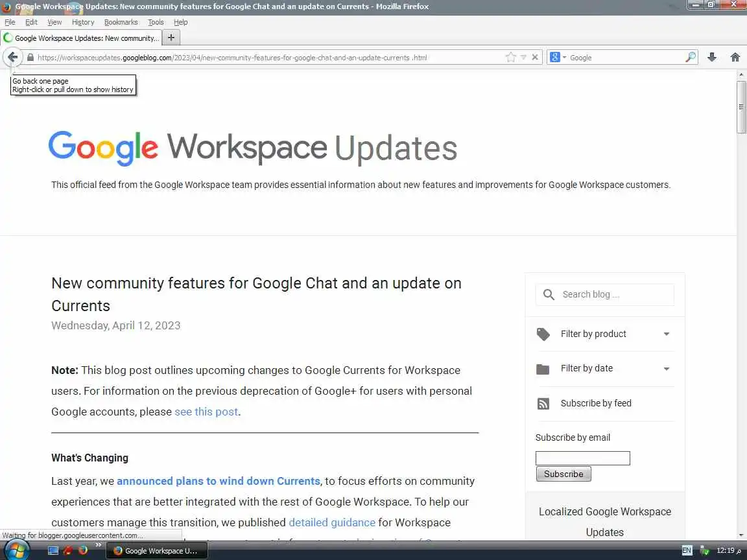The image size is (747, 560).
Task: Click the Show Desktop quick launch icon
Action: click(x=53, y=550)
